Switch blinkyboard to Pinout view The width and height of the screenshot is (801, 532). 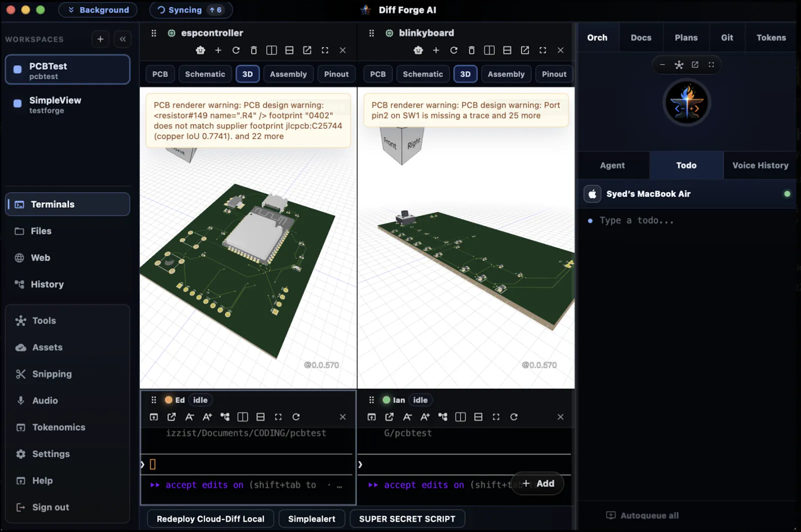pos(554,74)
